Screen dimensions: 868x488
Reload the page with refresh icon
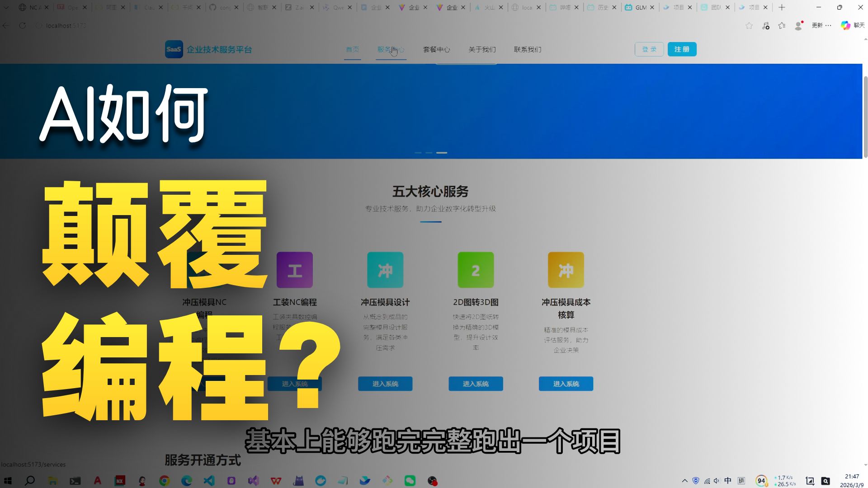click(23, 26)
